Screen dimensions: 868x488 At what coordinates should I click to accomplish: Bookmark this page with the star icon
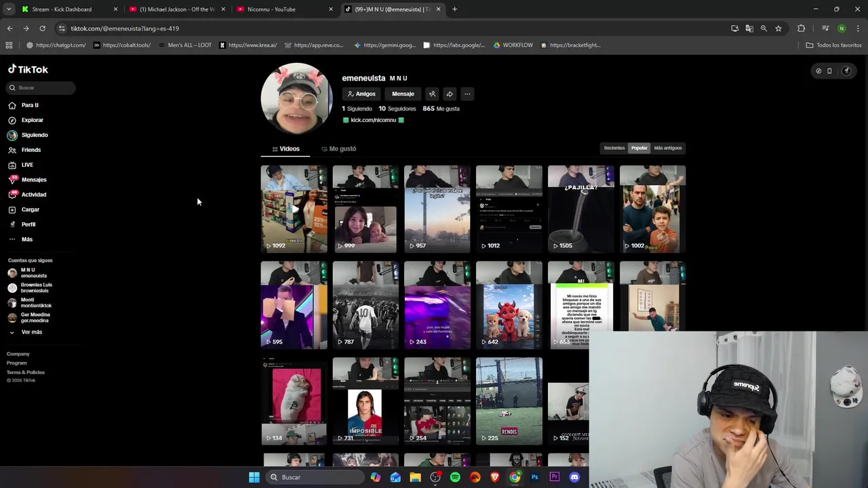click(778, 28)
